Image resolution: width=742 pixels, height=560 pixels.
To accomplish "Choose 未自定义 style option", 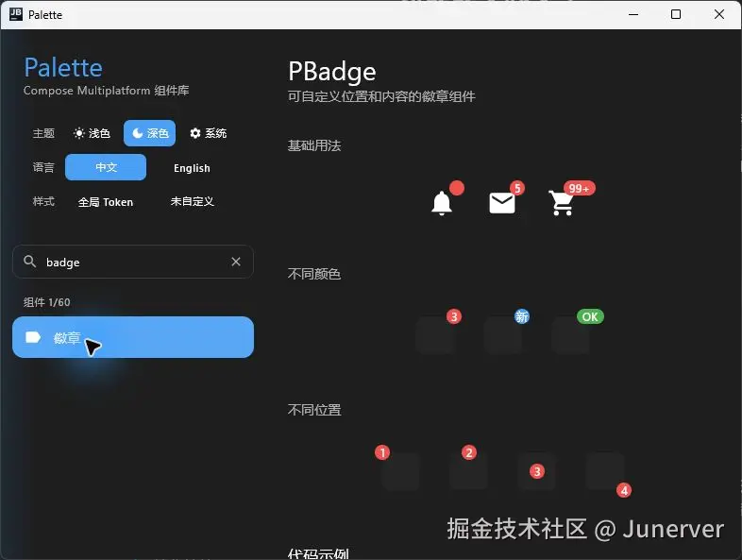I will pos(193,202).
